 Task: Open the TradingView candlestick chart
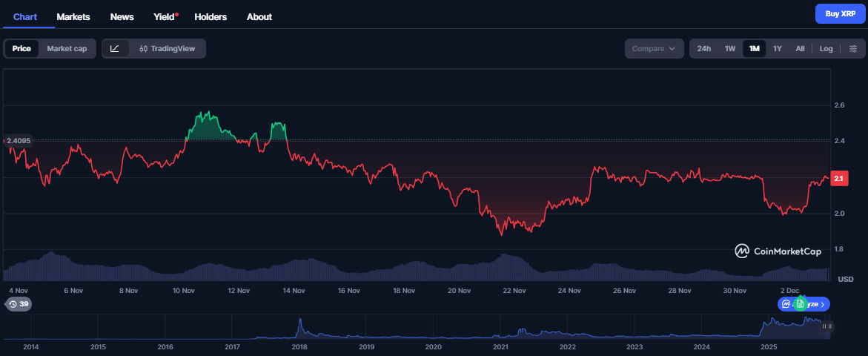point(167,49)
